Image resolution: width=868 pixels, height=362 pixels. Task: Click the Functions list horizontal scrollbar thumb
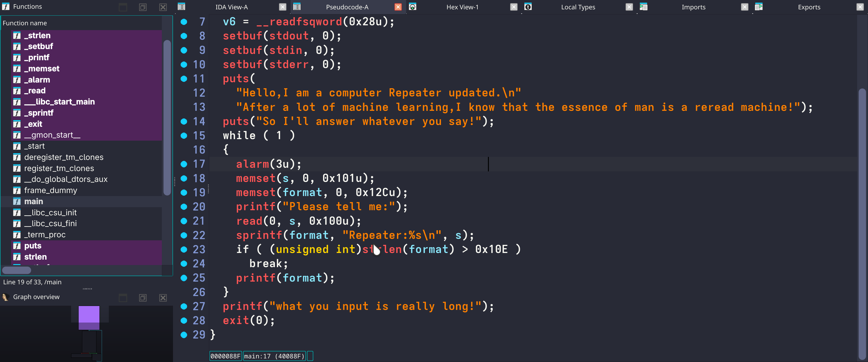[17, 270]
